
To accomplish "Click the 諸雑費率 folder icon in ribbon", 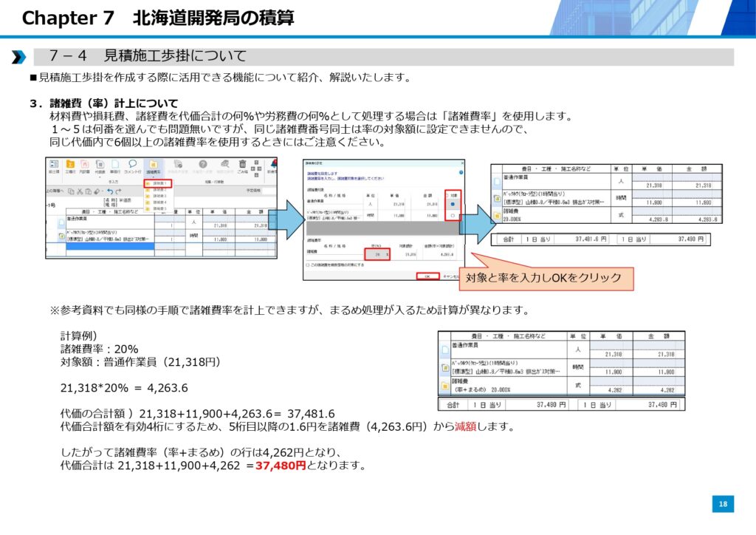I will click(152, 166).
